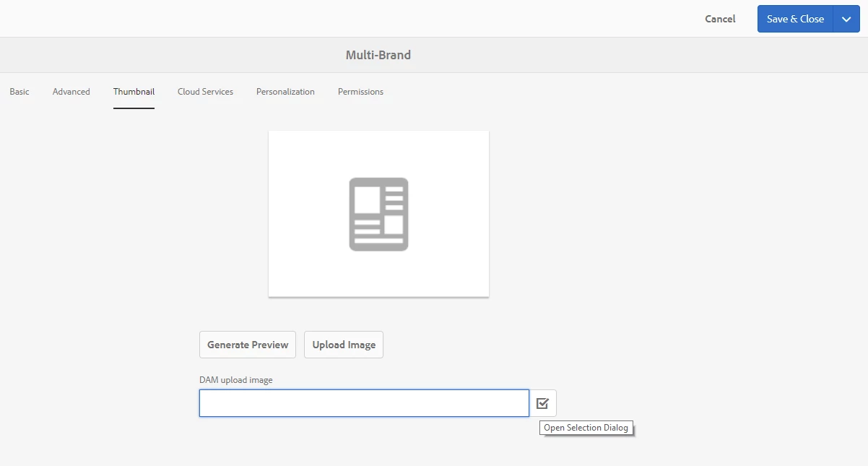Click the Generate Preview button
868x466 pixels.
[248, 345]
